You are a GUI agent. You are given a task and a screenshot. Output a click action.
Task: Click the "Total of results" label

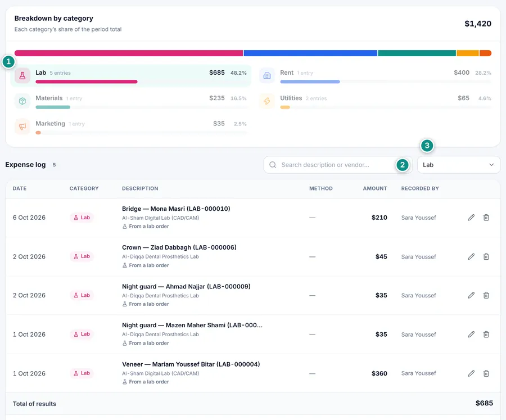34,404
